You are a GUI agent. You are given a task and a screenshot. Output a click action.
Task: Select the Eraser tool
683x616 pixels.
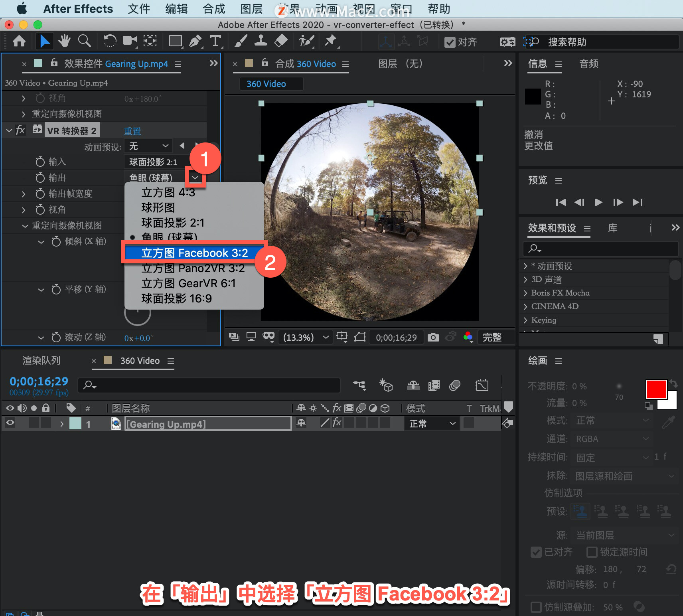click(281, 41)
